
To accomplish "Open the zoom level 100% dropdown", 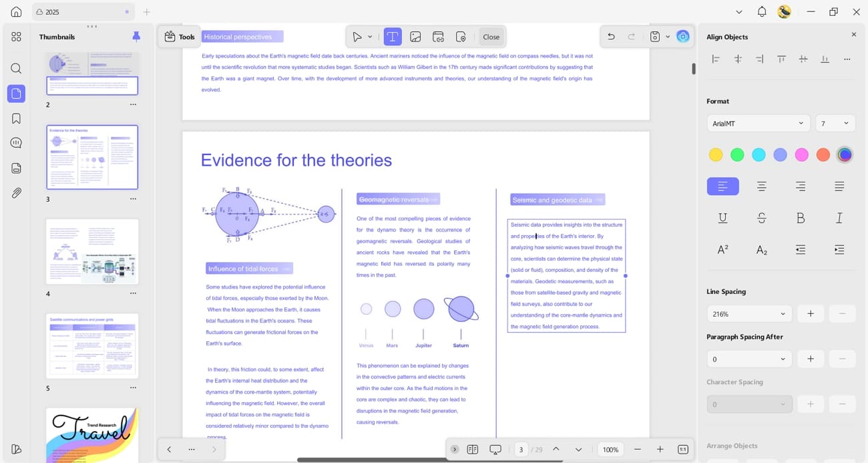I will point(610,450).
